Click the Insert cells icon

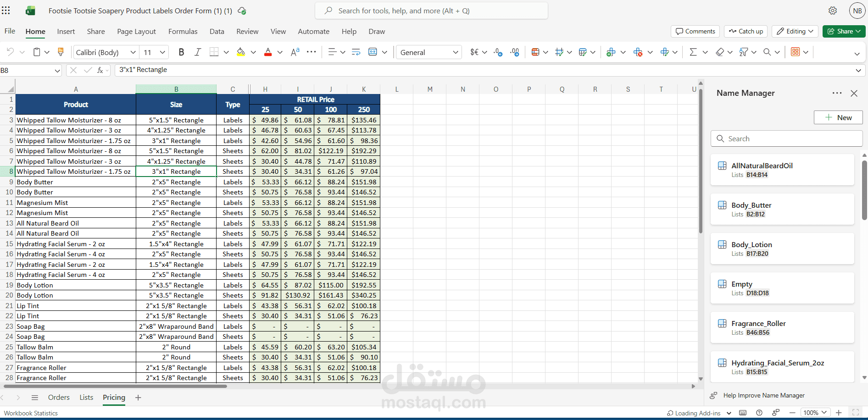click(x=611, y=52)
